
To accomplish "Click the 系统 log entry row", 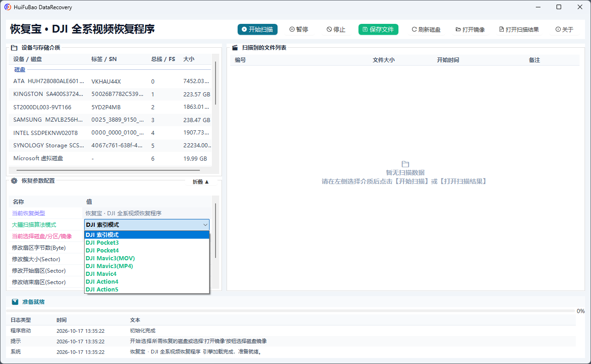I will coord(291,352).
